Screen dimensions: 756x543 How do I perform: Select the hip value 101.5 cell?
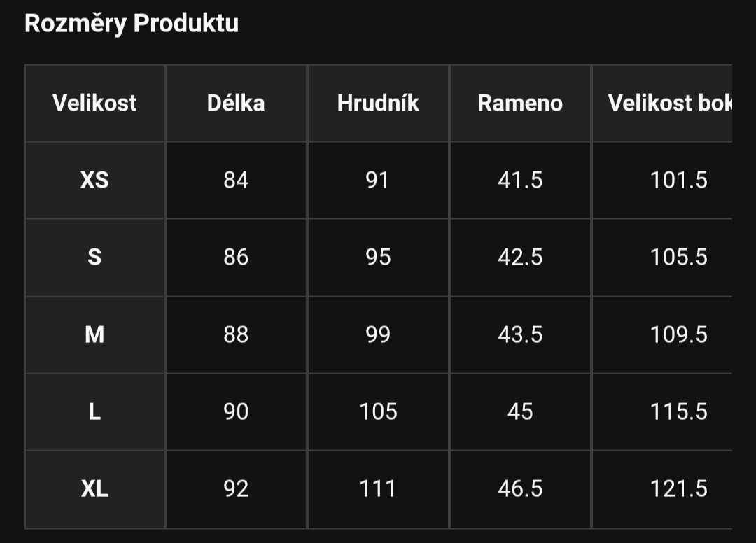pos(662,181)
